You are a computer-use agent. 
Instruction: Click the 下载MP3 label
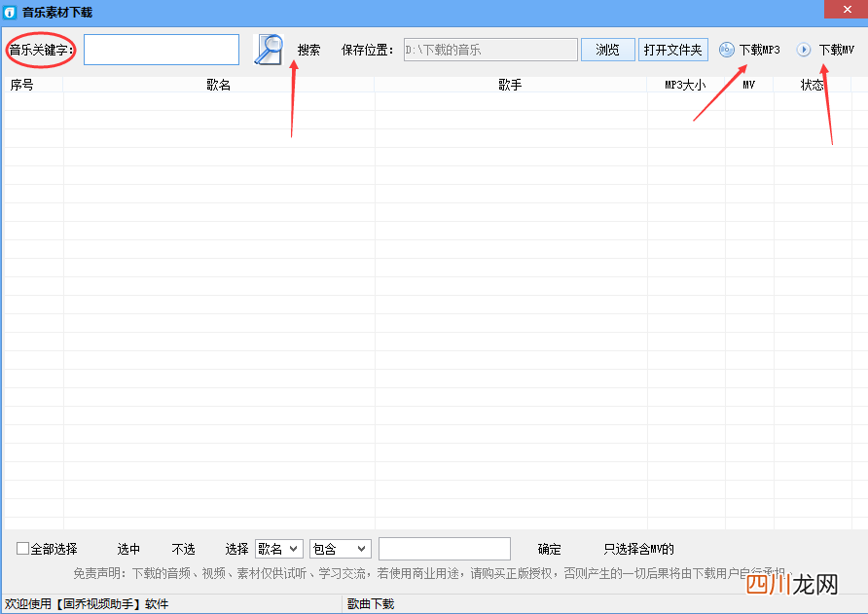(x=759, y=50)
